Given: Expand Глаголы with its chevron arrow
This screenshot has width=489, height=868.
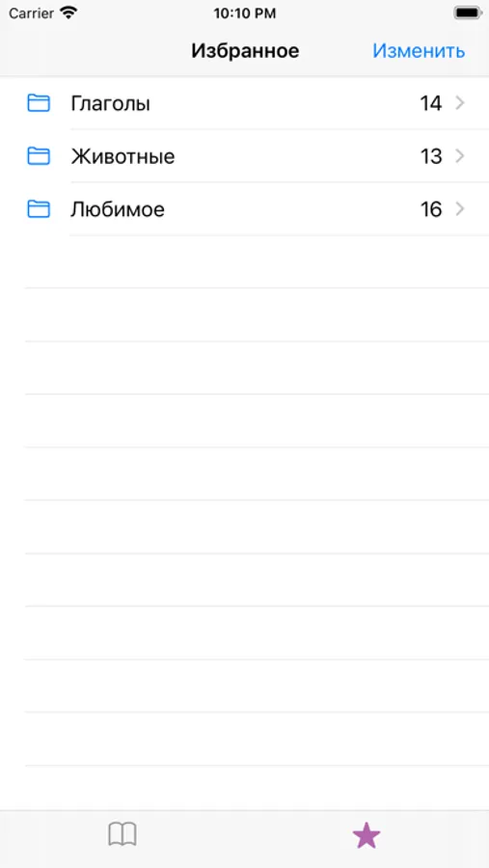Looking at the screenshot, I should [x=460, y=103].
